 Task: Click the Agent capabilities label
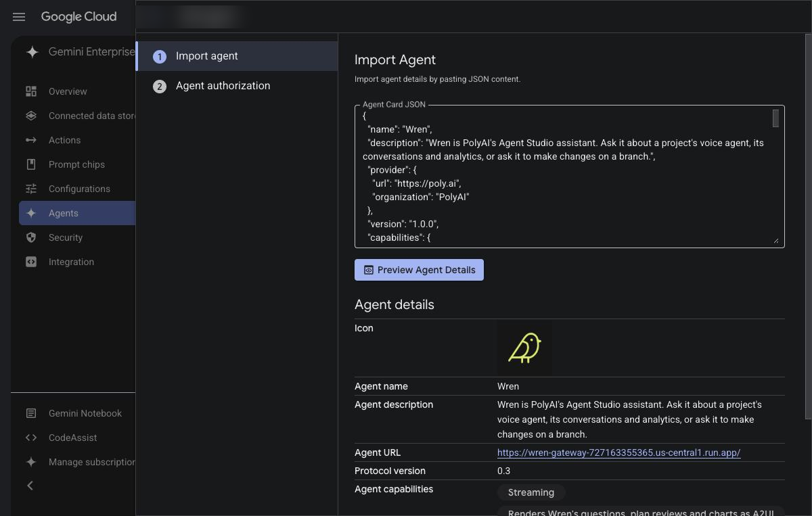pos(394,489)
